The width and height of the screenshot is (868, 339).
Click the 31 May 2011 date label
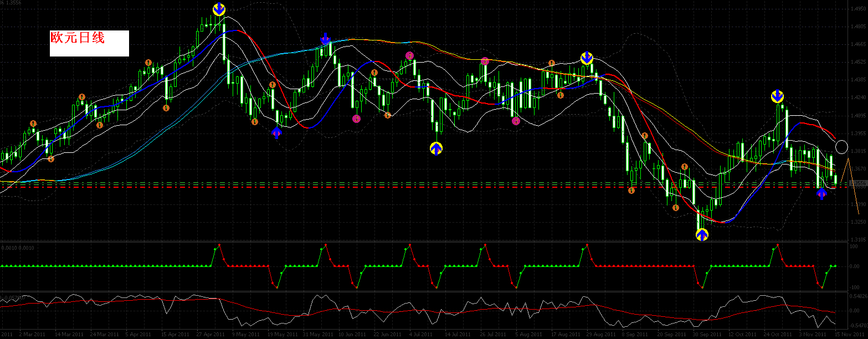point(317,335)
